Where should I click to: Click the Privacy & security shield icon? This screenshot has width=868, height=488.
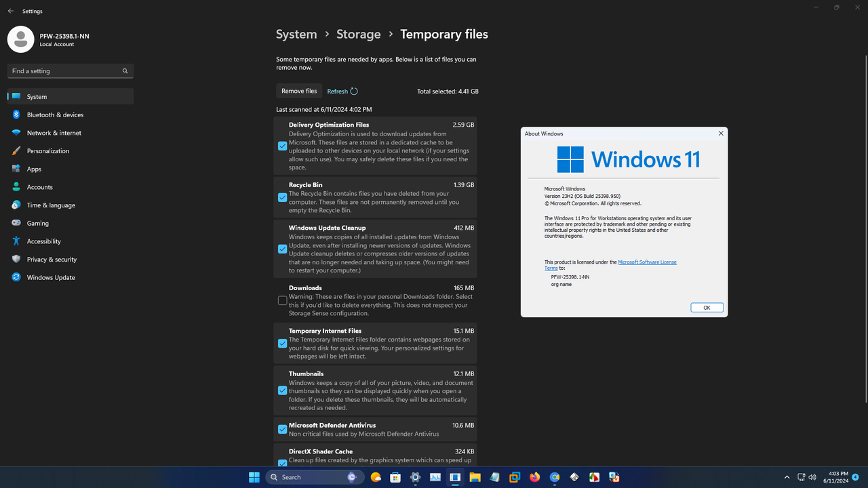[16, 259]
